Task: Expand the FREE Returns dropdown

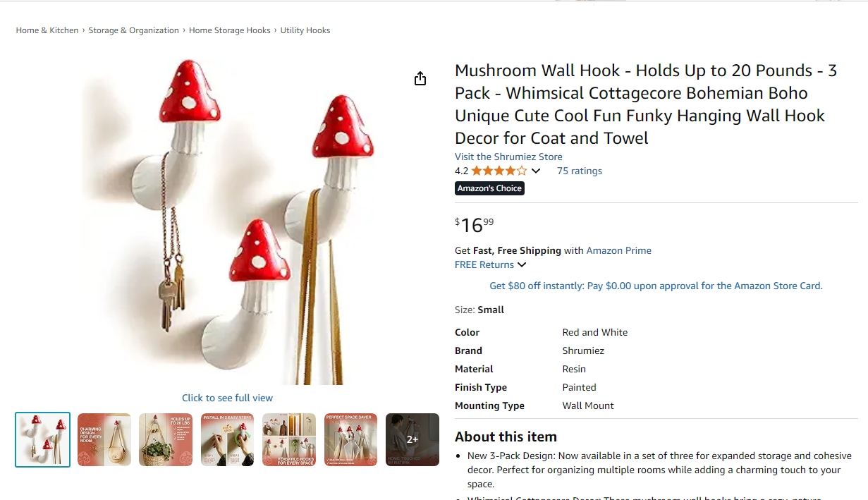Action: tap(522, 264)
